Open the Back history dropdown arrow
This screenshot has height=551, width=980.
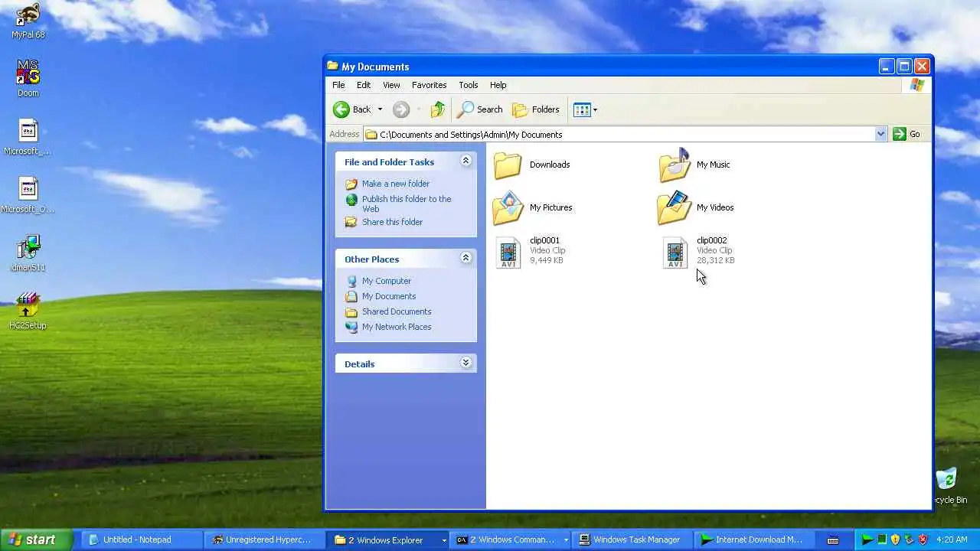380,109
